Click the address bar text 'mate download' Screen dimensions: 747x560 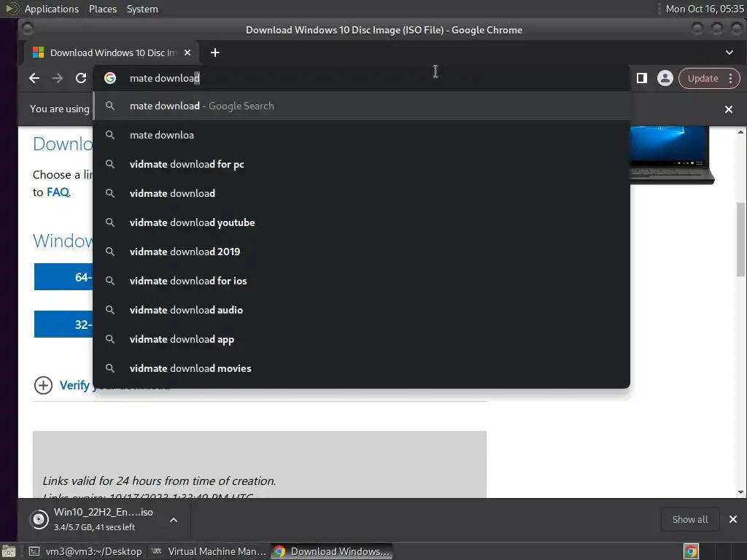pyautogui.click(x=165, y=78)
